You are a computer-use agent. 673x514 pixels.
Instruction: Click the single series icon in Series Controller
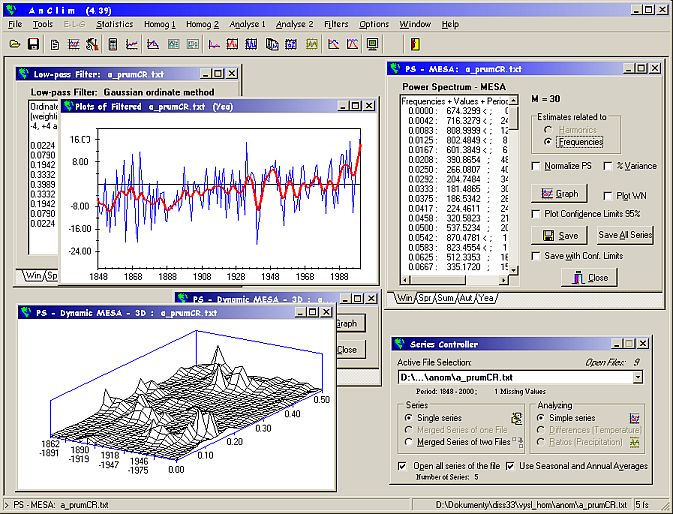click(516, 418)
